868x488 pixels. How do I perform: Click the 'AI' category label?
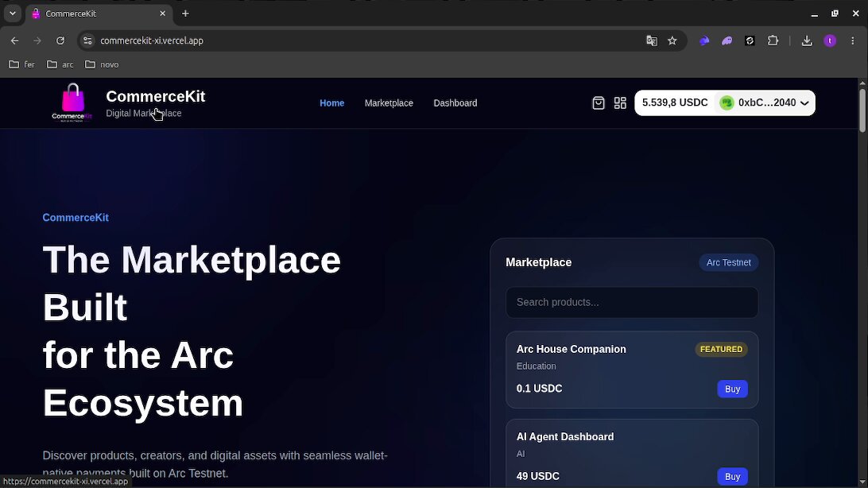[x=521, y=454]
